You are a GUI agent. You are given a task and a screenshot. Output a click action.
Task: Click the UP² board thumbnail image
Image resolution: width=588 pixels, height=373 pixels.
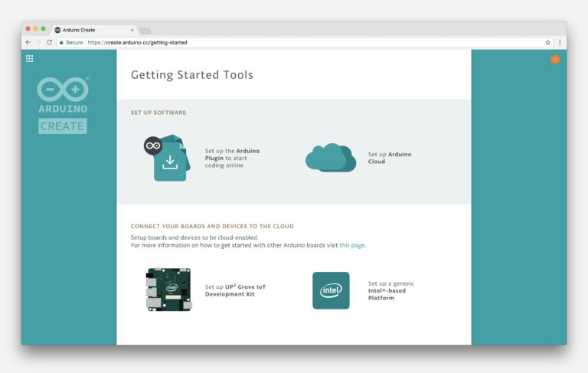pos(168,290)
